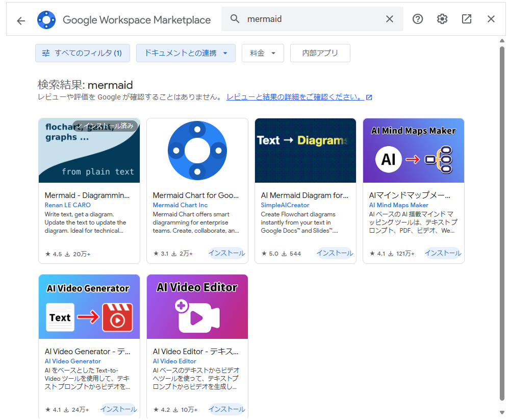Image resolution: width=509 pixels, height=420 pixels.
Task: Click the Mermaid Chart for Goo... title
Action: [x=196, y=195]
